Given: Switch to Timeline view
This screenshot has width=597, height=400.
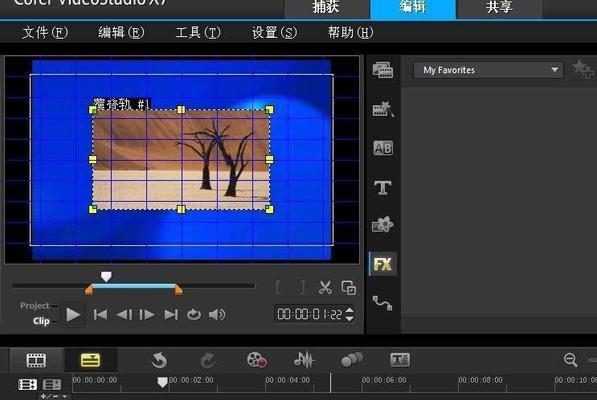Looking at the screenshot, I should [90, 360].
